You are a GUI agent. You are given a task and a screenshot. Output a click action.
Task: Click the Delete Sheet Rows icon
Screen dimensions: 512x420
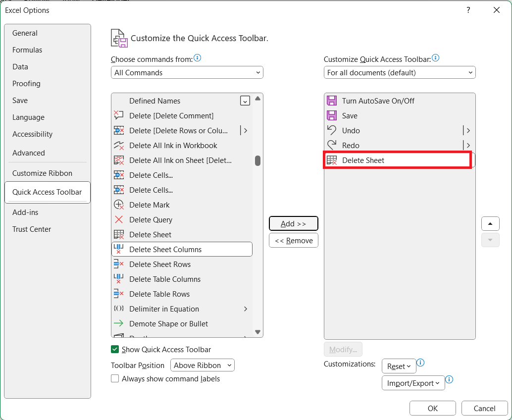point(119,264)
